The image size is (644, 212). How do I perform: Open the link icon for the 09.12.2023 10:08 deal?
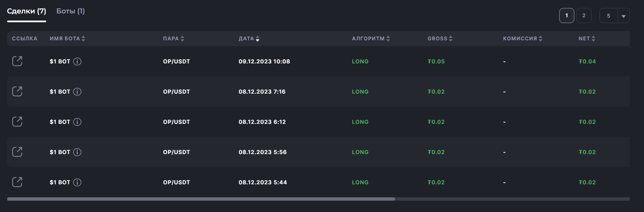click(17, 61)
